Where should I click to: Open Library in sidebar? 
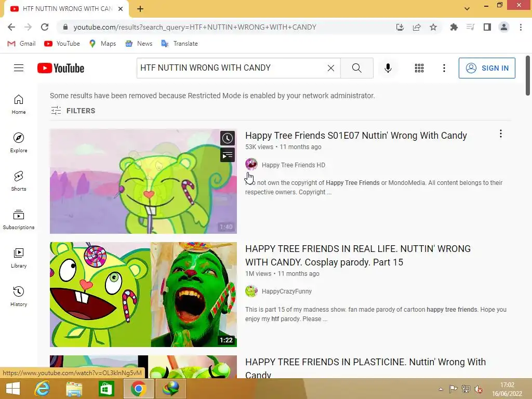pyautogui.click(x=19, y=258)
